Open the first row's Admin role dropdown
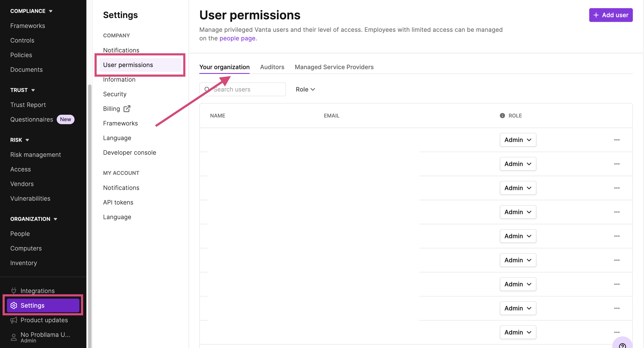 click(518, 140)
